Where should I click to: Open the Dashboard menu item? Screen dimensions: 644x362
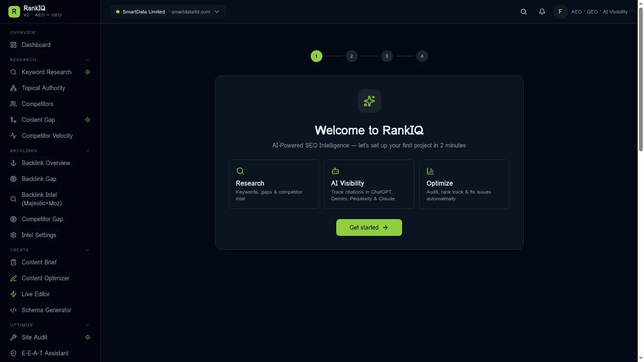click(50, 45)
